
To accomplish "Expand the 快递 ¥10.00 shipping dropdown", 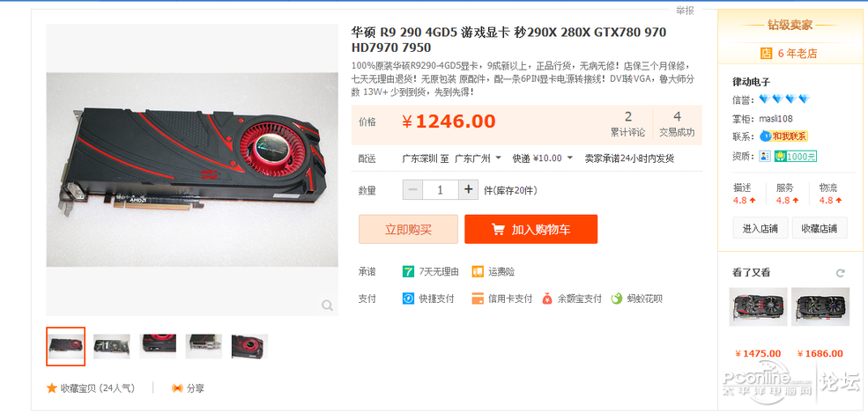I will (x=543, y=159).
